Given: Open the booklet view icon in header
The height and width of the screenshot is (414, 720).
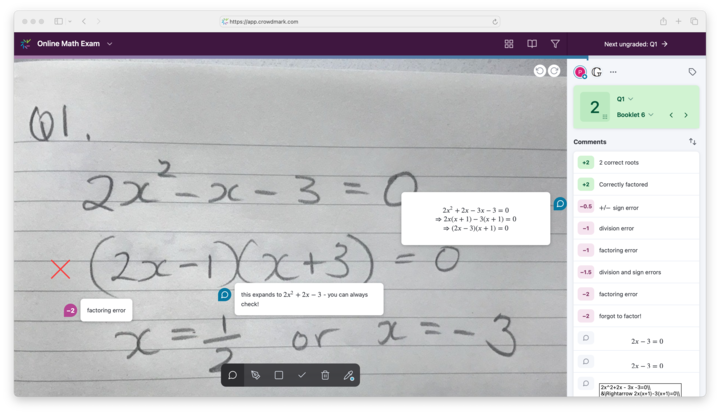Looking at the screenshot, I should point(532,44).
